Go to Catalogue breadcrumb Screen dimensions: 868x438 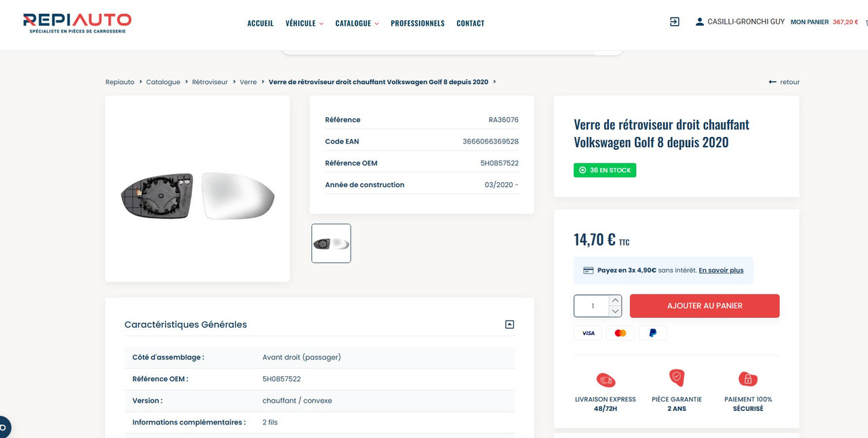(163, 82)
